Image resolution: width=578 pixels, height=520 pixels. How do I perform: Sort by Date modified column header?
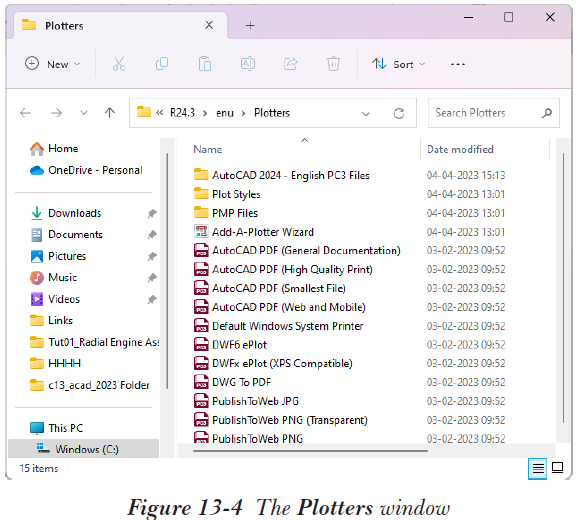[460, 149]
